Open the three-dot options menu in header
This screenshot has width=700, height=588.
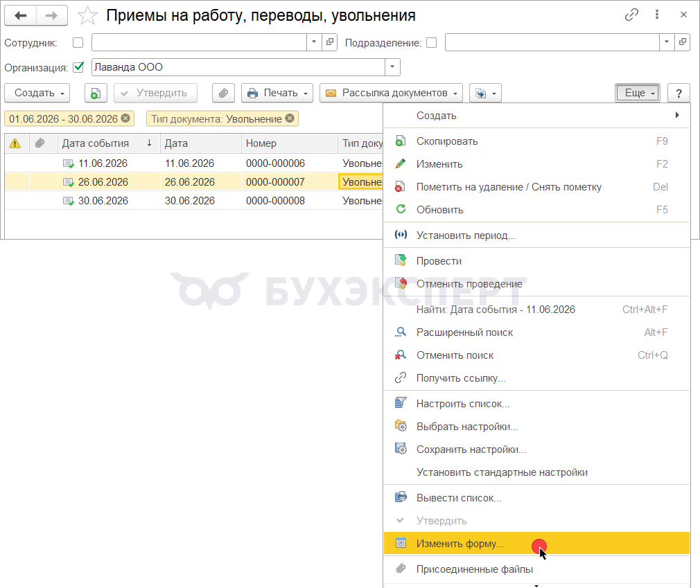[657, 15]
